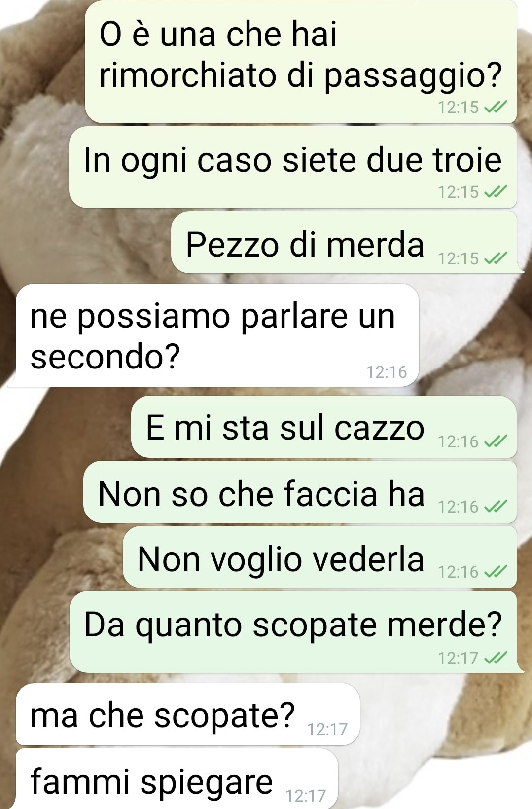
Task: Tap the ticks on 'Non so che faccia ha'
Action: pyautogui.click(x=496, y=507)
